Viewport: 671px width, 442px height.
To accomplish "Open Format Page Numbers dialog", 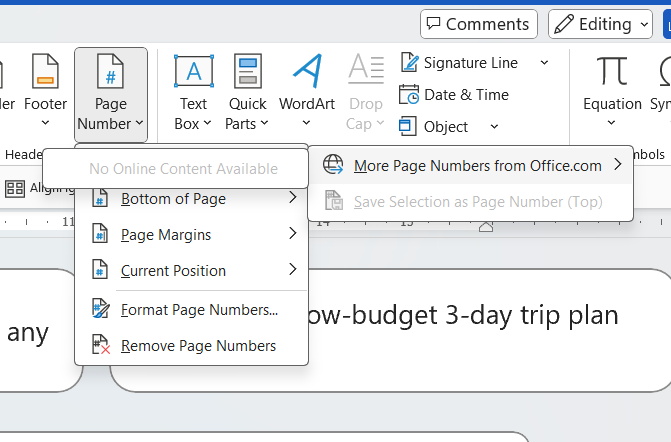I will tap(192, 309).
